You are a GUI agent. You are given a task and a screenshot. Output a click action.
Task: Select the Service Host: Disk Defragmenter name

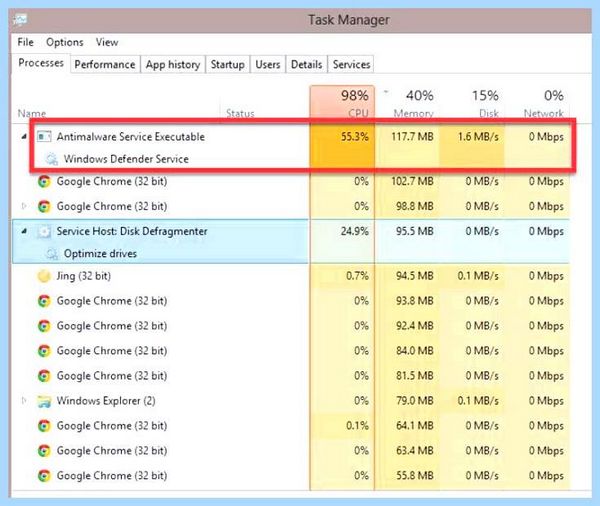click(x=132, y=231)
